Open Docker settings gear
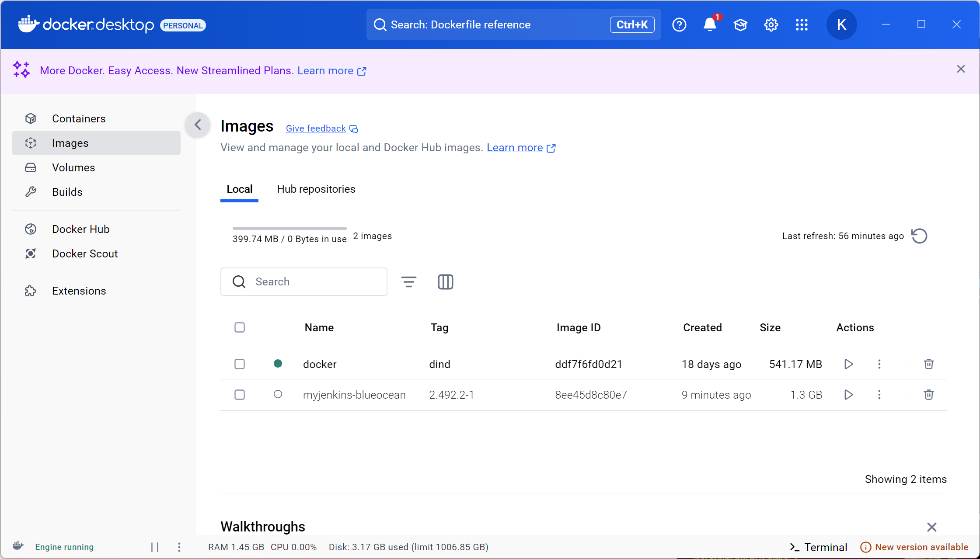 click(x=771, y=24)
